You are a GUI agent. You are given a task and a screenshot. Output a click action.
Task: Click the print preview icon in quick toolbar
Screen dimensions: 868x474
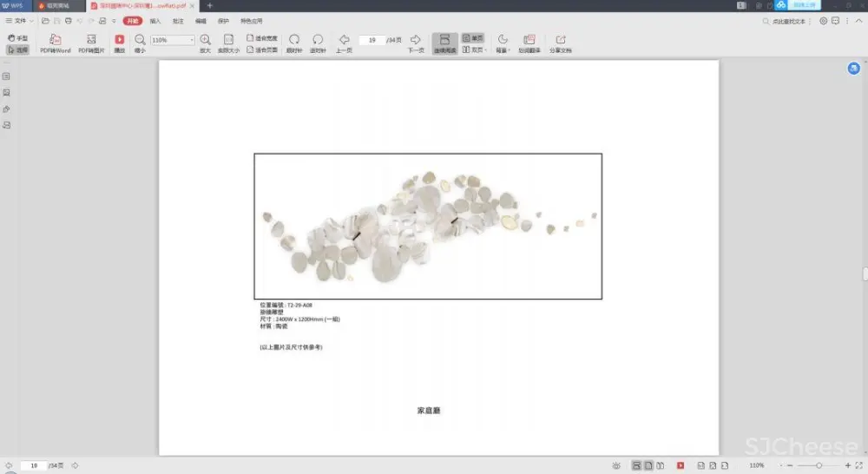[102, 21]
